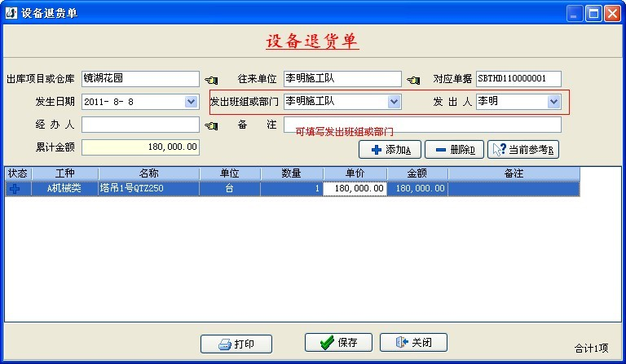
Task: Open the 发生日期 date dropdown
Action: 192,102
